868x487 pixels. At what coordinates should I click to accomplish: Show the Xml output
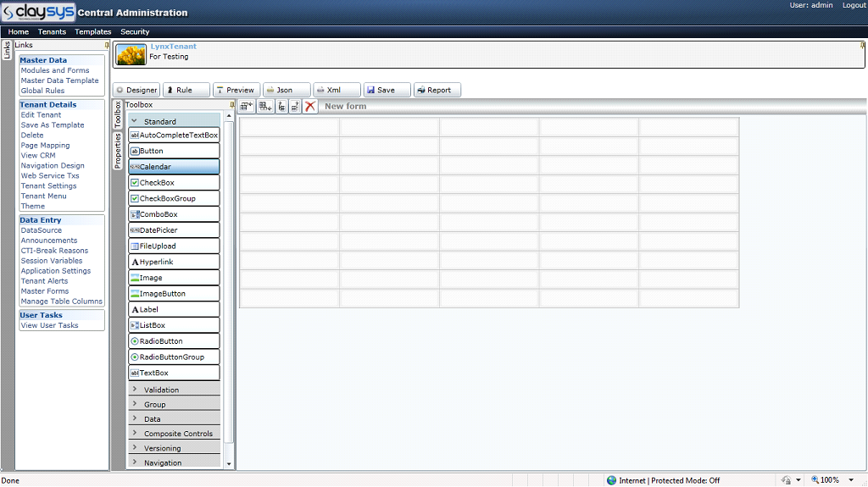coord(337,90)
